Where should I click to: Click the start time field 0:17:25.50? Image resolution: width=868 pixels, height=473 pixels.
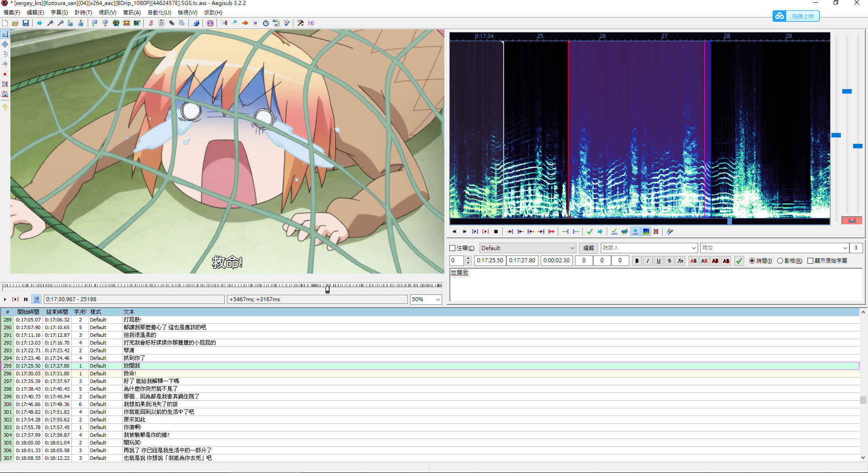point(490,261)
